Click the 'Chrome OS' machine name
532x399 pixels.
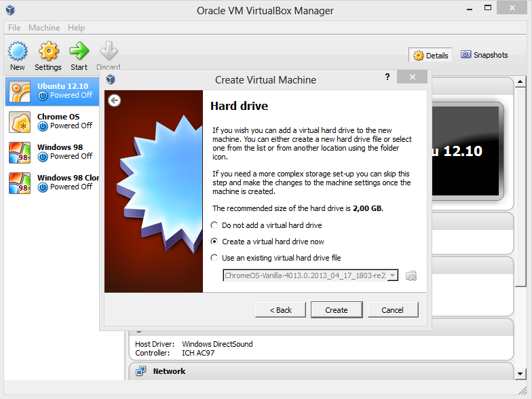(x=58, y=117)
